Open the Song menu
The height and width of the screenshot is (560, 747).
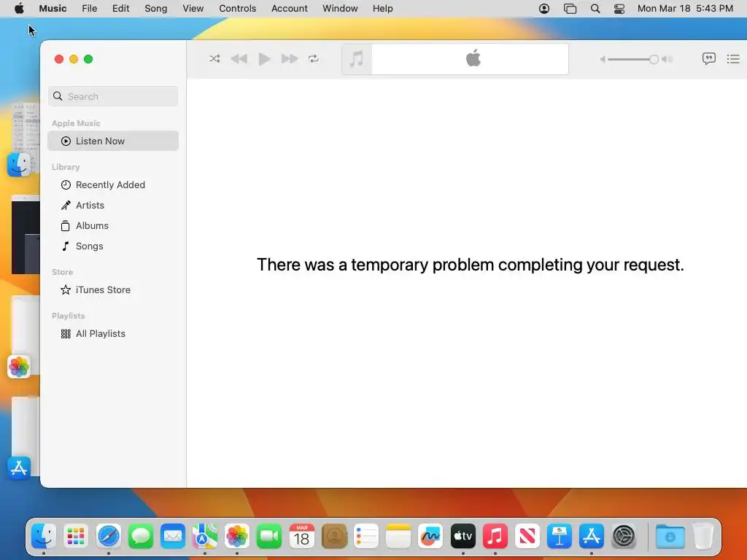point(156,9)
